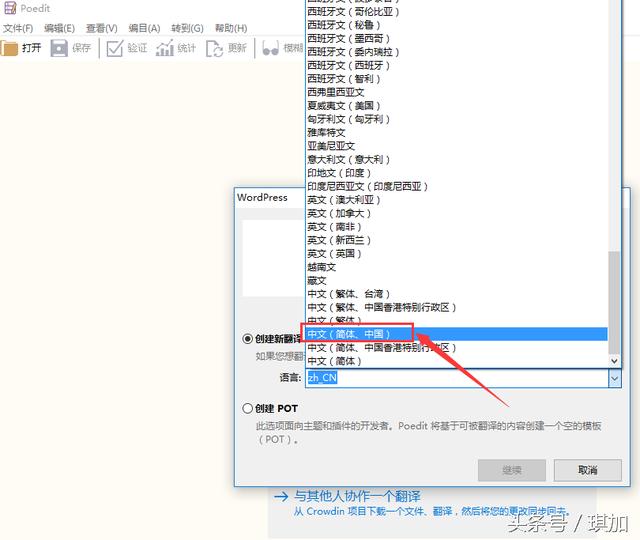Select 英文（澳大利亚） in the list
Viewport: 640px width, 540px height.
(457, 199)
